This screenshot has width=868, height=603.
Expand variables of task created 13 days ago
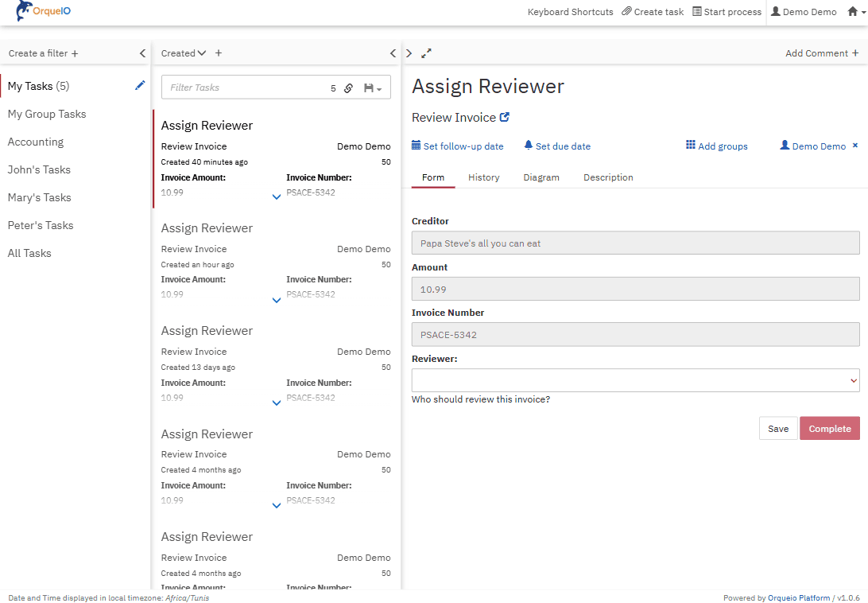click(x=277, y=403)
